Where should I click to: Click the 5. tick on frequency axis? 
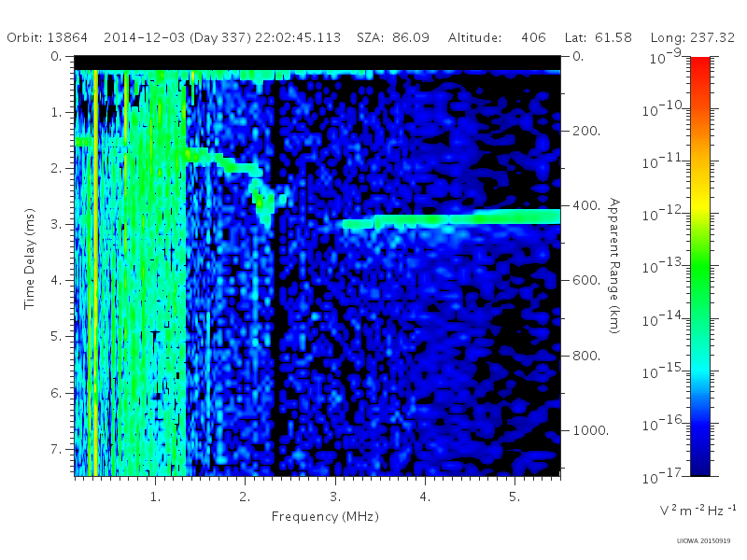coord(514,497)
